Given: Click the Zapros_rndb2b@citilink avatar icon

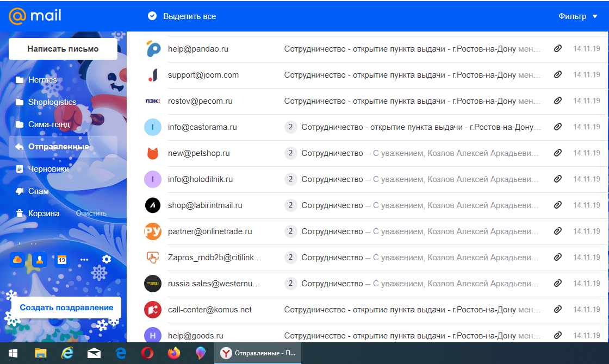Looking at the screenshot, I should tap(153, 258).
